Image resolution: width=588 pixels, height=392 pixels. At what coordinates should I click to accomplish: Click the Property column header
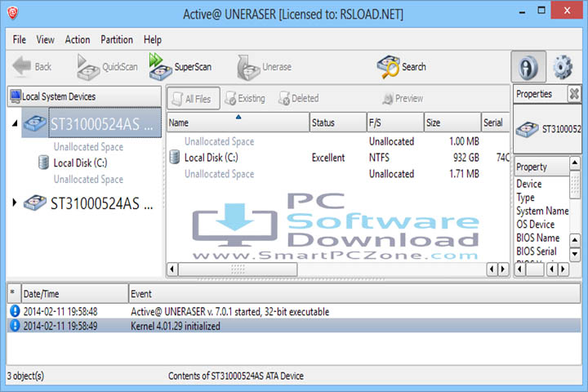point(541,167)
